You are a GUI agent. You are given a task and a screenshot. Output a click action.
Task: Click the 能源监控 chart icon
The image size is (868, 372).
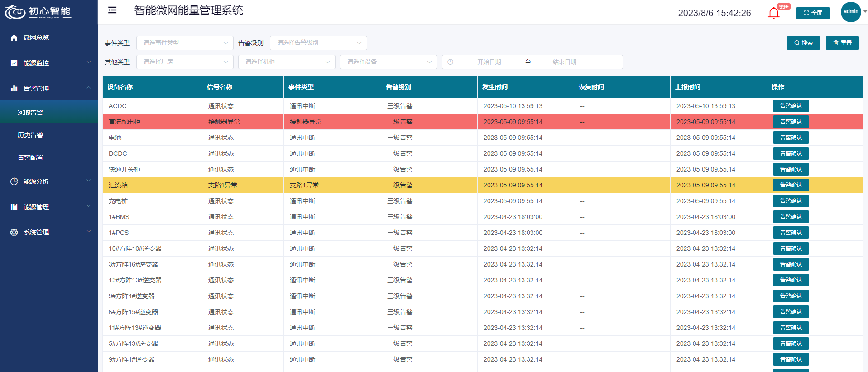(14, 63)
